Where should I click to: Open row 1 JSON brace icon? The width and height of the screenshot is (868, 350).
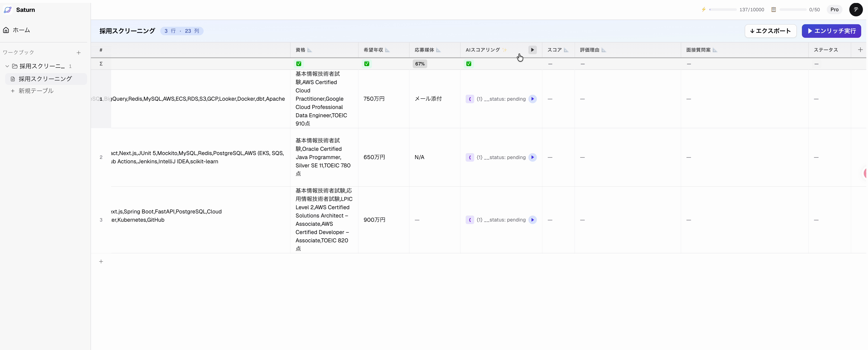pyautogui.click(x=470, y=99)
